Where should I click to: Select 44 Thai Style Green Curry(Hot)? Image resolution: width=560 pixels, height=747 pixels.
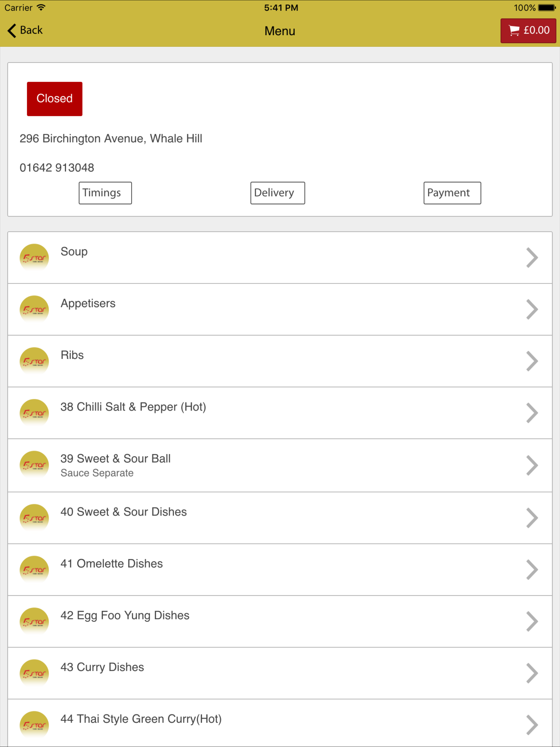pyautogui.click(x=280, y=723)
